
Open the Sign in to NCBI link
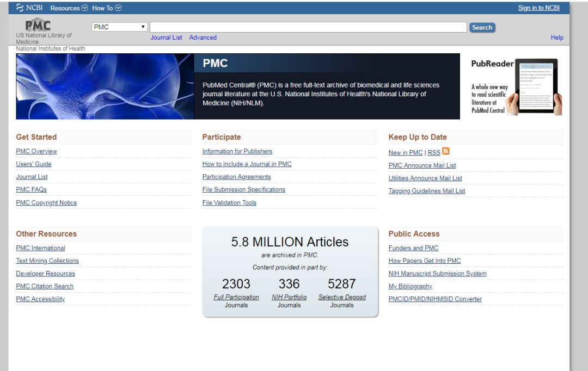(x=538, y=8)
